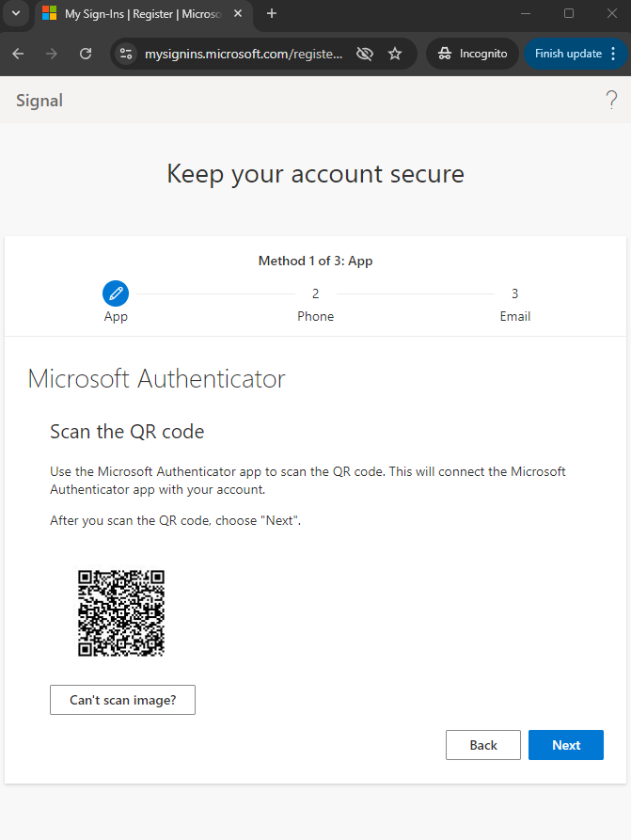
Task: Click the browser back arrow
Action: tap(18, 54)
